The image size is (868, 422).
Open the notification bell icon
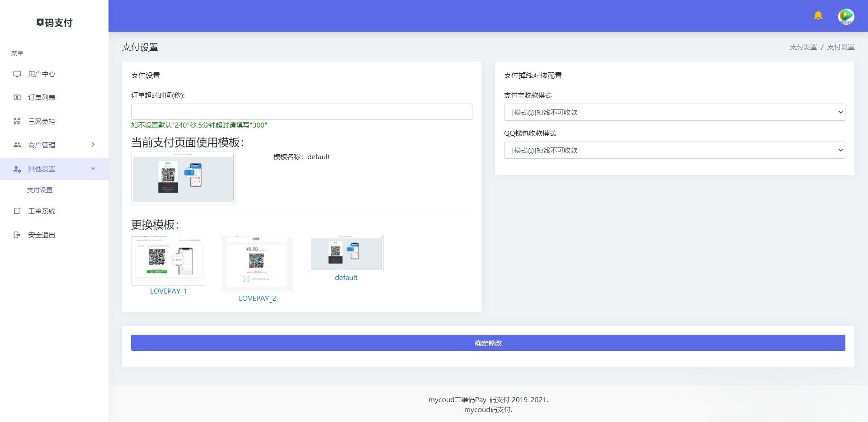point(818,15)
